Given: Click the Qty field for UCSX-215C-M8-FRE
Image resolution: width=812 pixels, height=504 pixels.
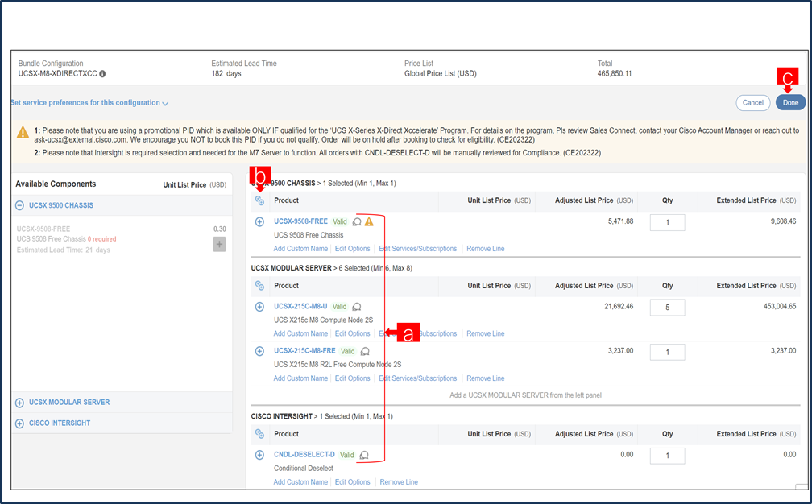Looking at the screenshot, I should [668, 353].
